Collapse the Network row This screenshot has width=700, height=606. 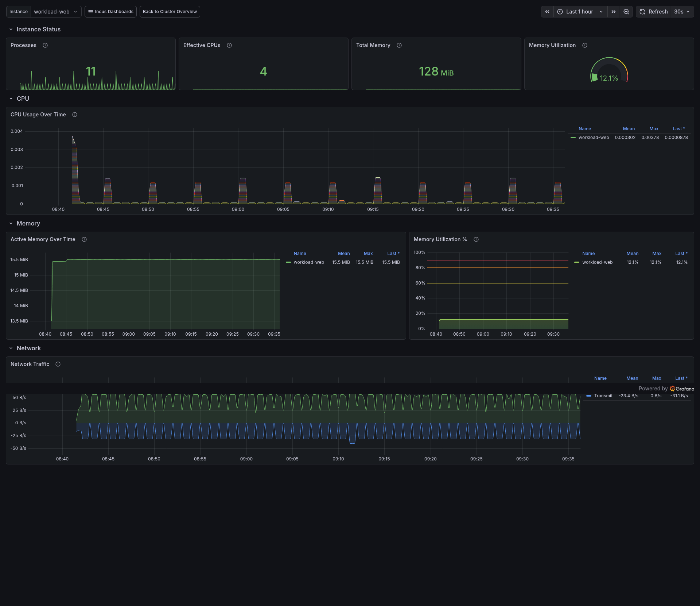(11, 348)
